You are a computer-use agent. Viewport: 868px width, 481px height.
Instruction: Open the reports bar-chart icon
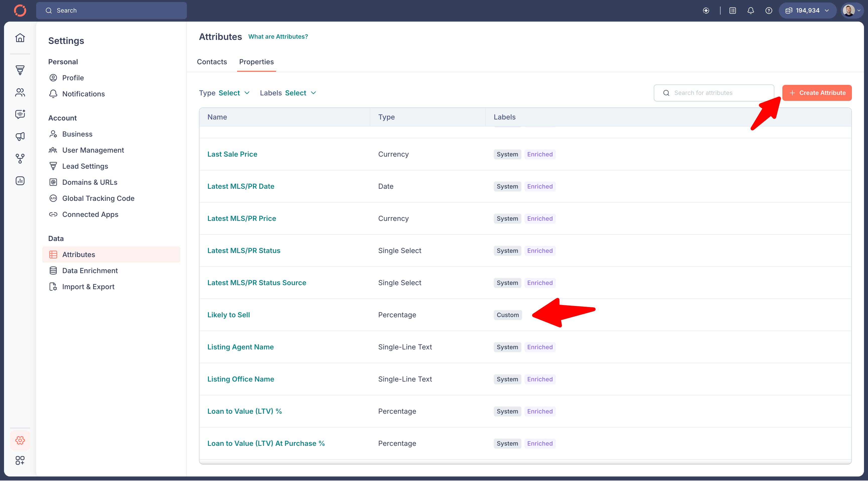click(x=20, y=181)
